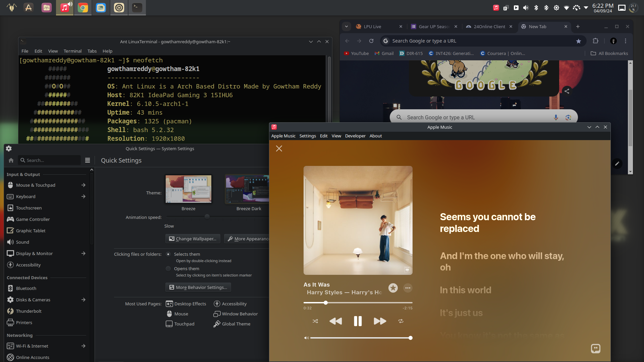
Task: Open About menu in Apple Music
Action: (x=376, y=136)
